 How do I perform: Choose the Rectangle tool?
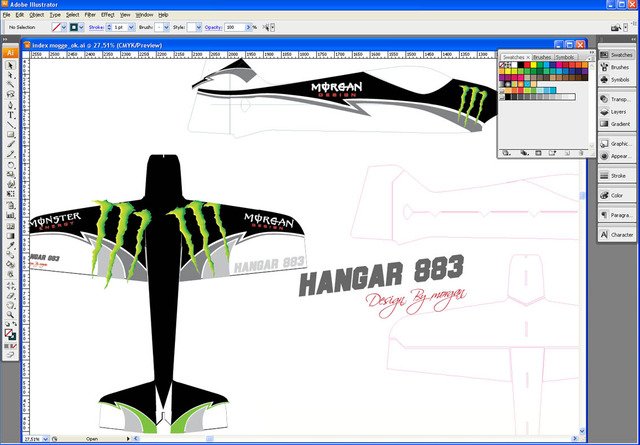coord(11,134)
